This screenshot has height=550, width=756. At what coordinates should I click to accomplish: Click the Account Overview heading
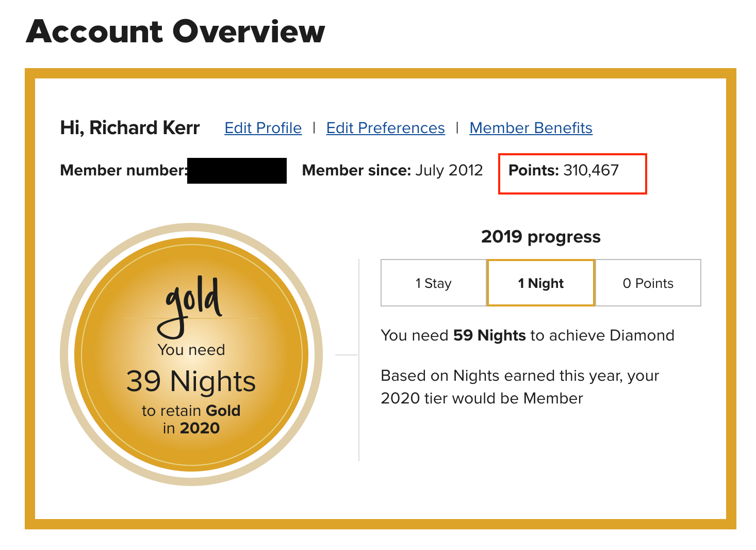[x=175, y=31]
